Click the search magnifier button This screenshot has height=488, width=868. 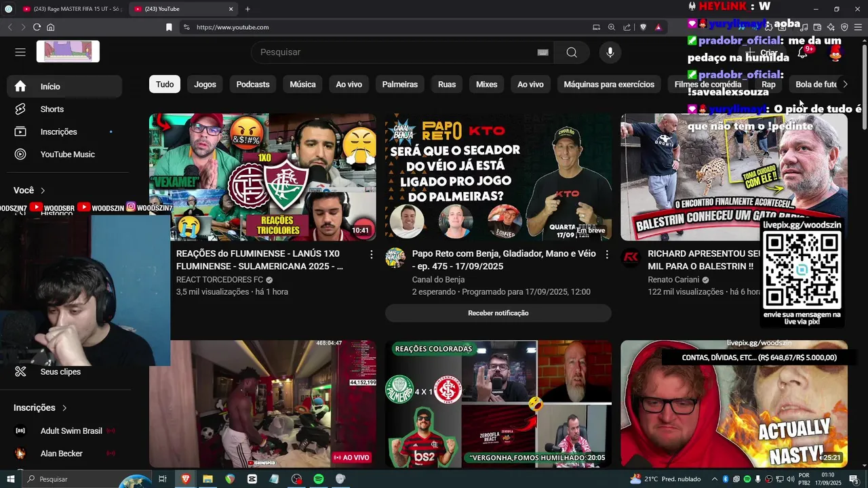coord(572,52)
